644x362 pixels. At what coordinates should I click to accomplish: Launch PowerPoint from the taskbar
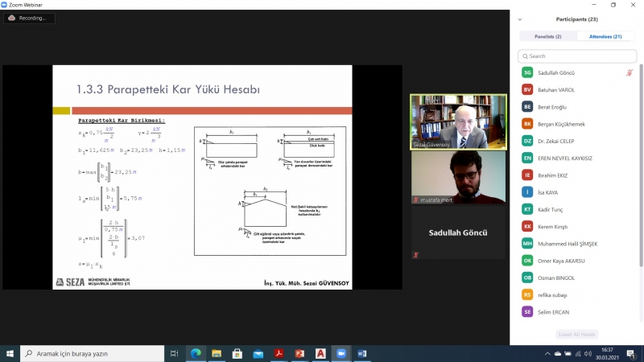point(299,353)
